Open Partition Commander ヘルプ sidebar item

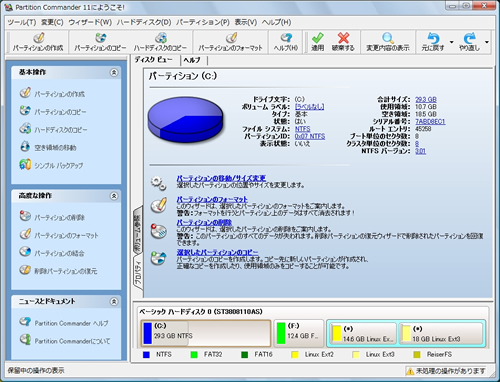(x=64, y=323)
